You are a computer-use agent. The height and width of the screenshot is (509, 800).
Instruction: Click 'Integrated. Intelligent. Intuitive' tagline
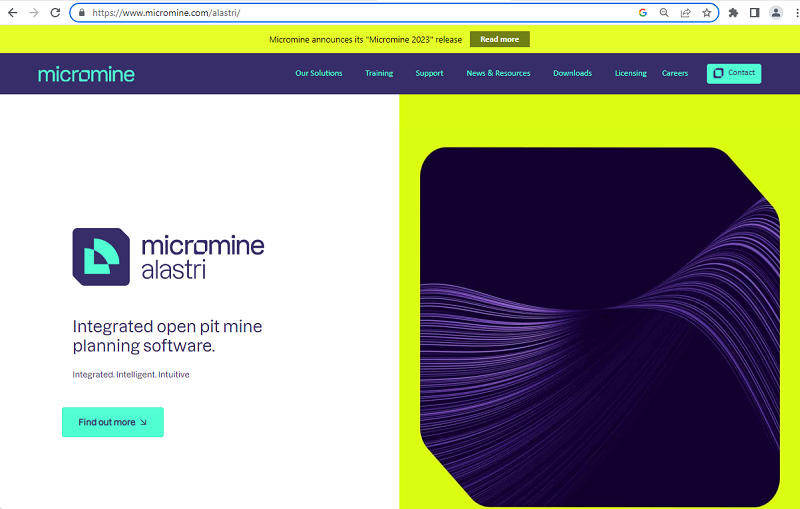coord(131,374)
